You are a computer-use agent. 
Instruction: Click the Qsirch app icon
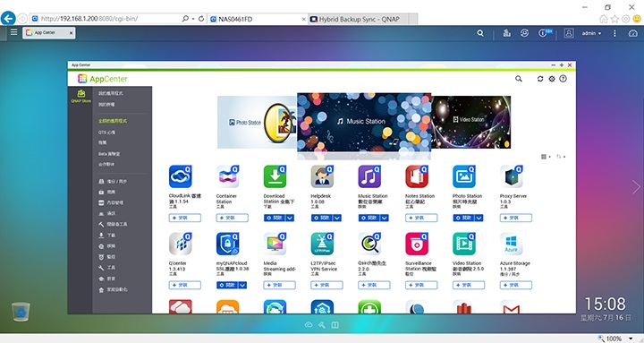[x=369, y=244]
